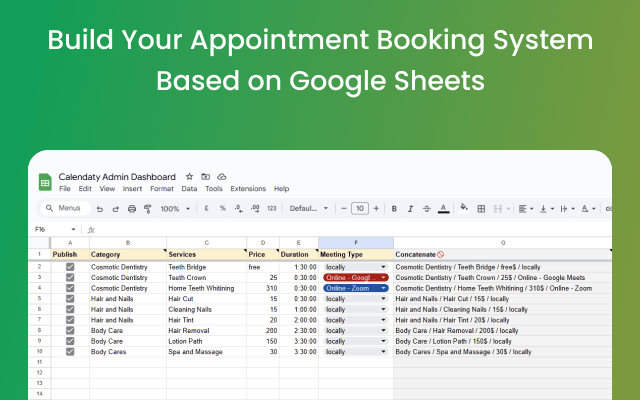640x400 pixels.
Task: Open the borders tool
Action: 481,209
